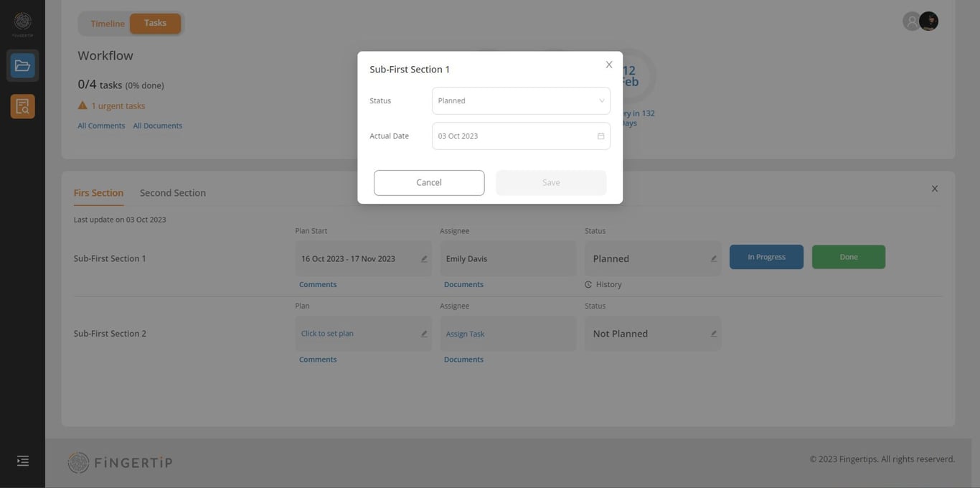Edit the Not Planned status pencil icon
This screenshot has height=488, width=980.
coord(714,334)
